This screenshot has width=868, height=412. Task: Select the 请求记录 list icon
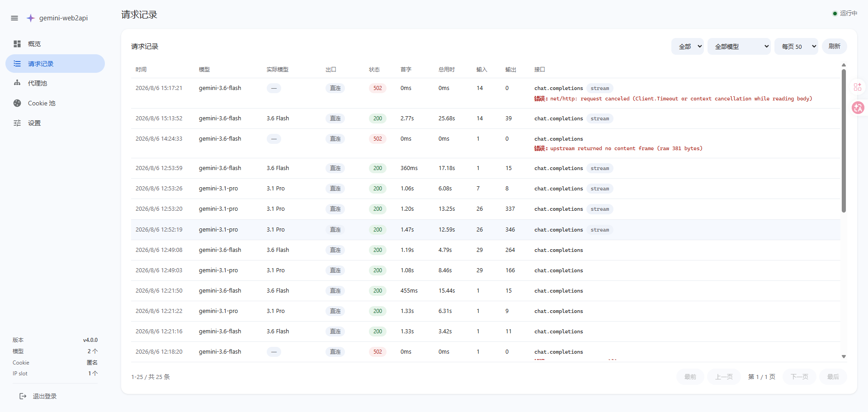pos(17,64)
